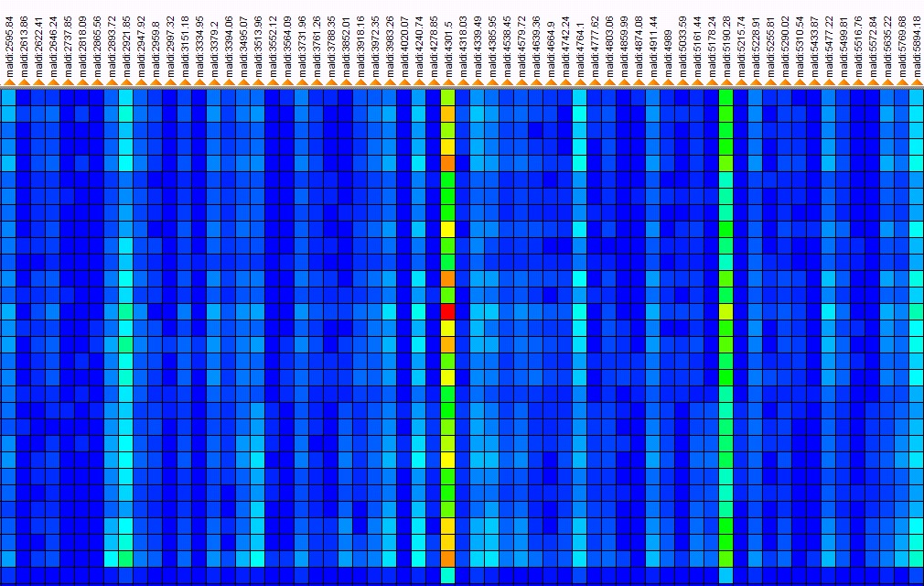Click the maldi:4874.08 column label
924x586 pixels.
point(639,47)
